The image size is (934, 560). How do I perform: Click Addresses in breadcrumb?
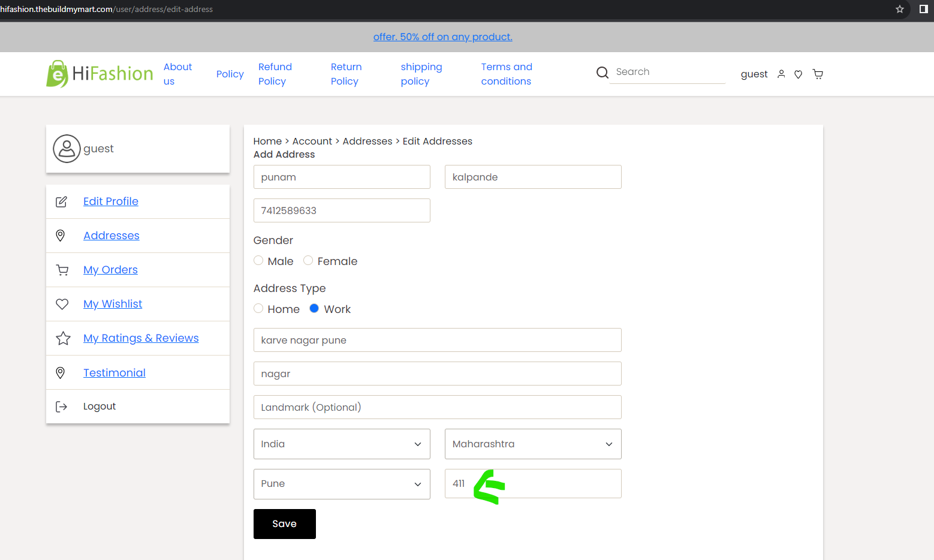pos(367,141)
